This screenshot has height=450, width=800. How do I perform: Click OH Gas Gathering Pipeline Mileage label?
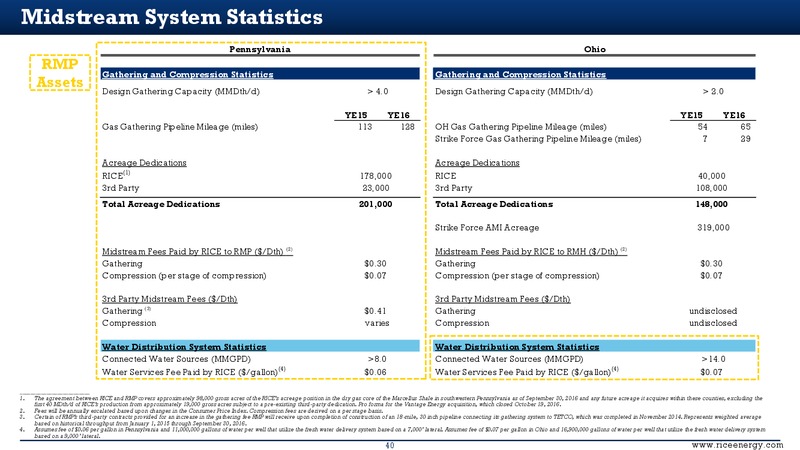coord(520,127)
